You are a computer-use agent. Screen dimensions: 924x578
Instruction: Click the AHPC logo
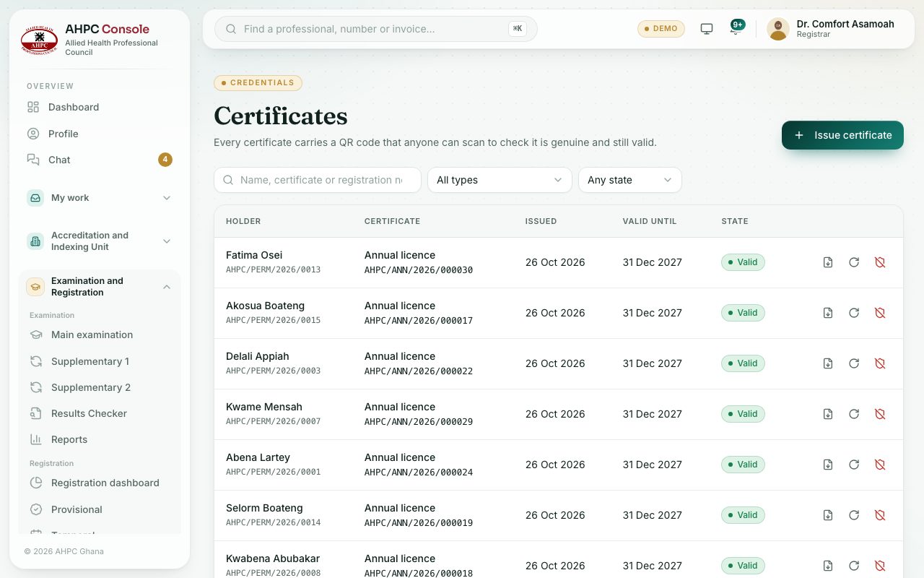pos(39,40)
